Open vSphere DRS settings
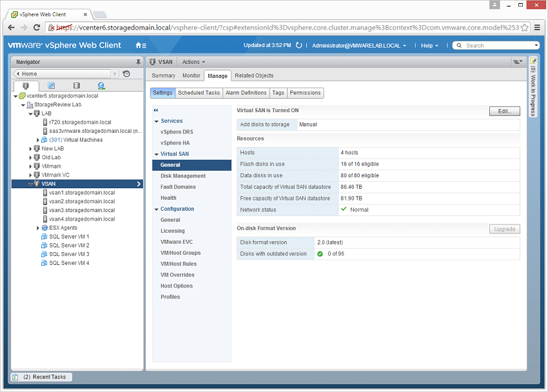This screenshot has height=392, width=548. [x=177, y=132]
